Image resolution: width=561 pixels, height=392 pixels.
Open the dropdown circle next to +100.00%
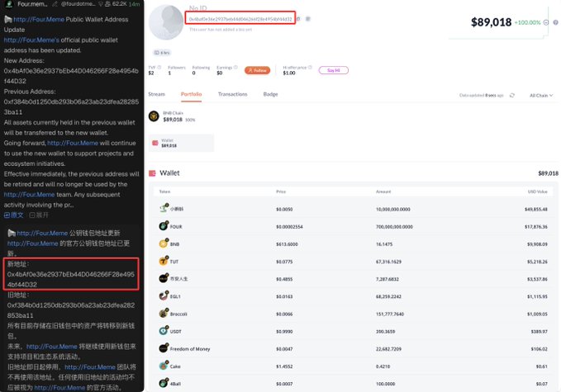546,22
